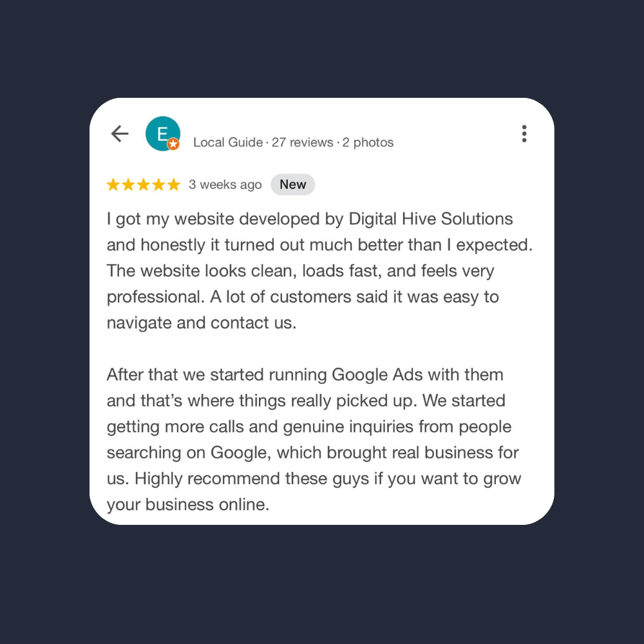The width and height of the screenshot is (644, 644).
Task: Open the reviewer's 27 reviews
Action: (x=302, y=143)
